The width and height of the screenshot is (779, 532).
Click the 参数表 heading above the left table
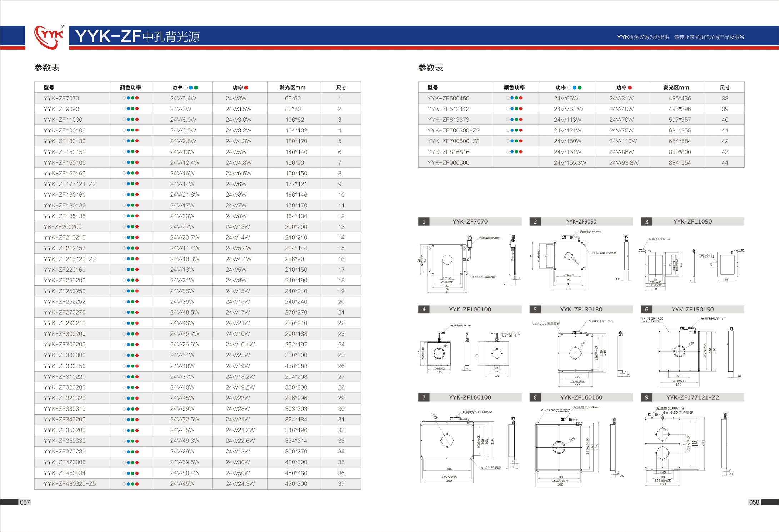[x=47, y=67]
